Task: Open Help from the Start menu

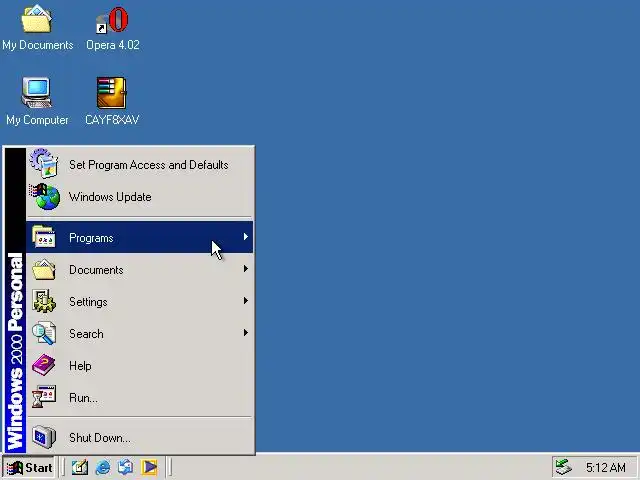Action: tap(140, 365)
